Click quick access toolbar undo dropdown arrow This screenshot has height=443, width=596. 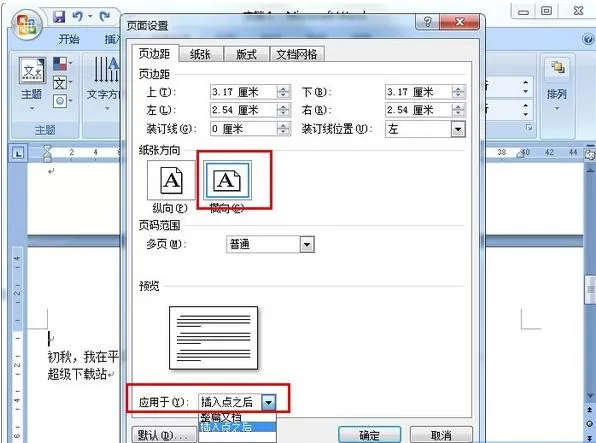coord(90,16)
